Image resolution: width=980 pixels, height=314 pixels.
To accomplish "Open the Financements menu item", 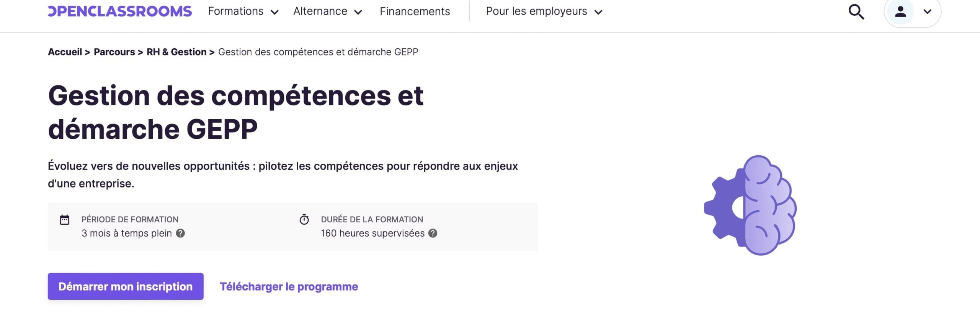I will [415, 12].
